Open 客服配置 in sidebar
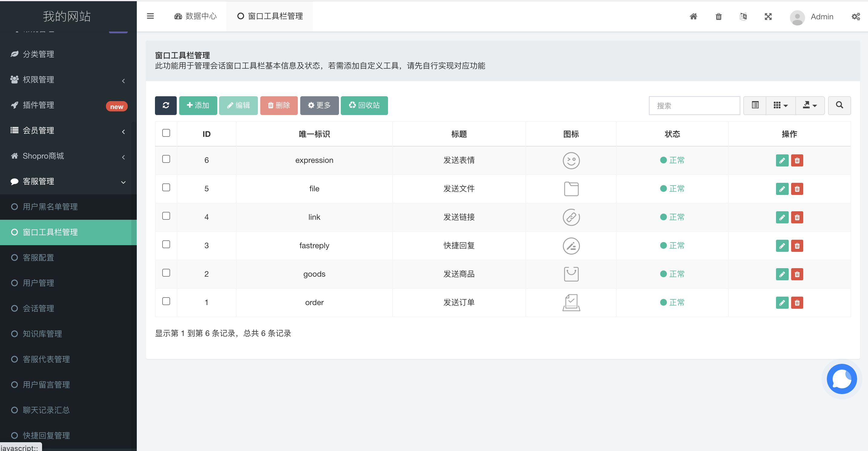This screenshot has width=868, height=451. tap(68, 258)
